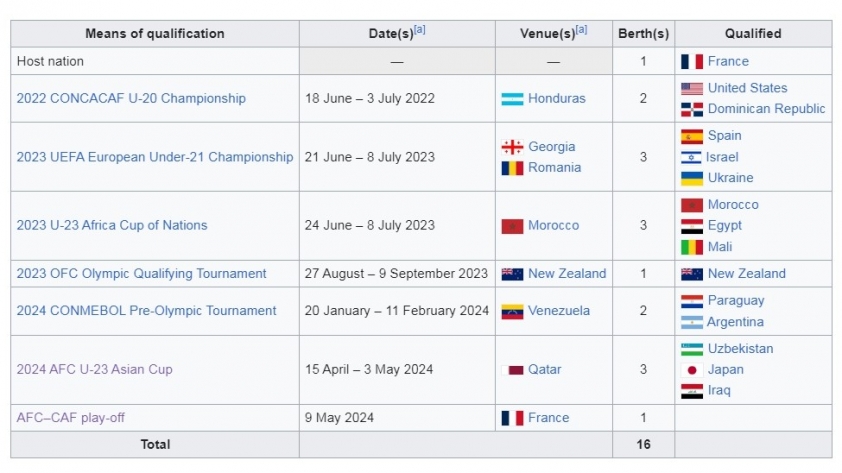Click the Mali flag icon
The width and height of the screenshot is (842, 473).
tap(692, 247)
